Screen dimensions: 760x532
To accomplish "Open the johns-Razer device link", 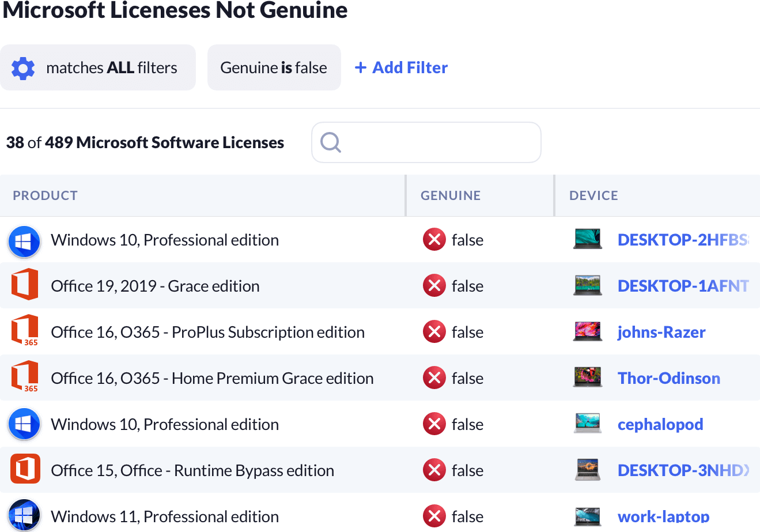I will click(x=661, y=332).
